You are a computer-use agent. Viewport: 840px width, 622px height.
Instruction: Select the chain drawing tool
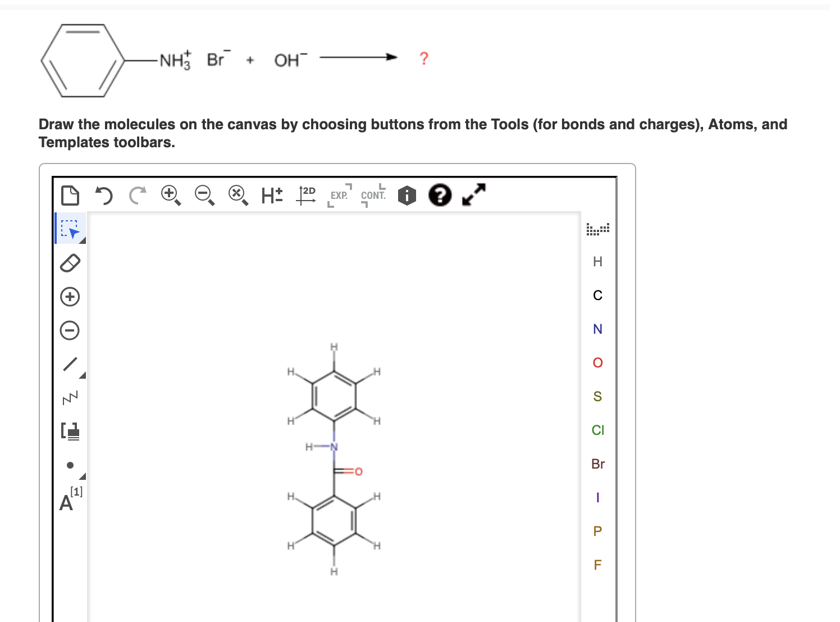pyautogui.click(x=70, y=397)
